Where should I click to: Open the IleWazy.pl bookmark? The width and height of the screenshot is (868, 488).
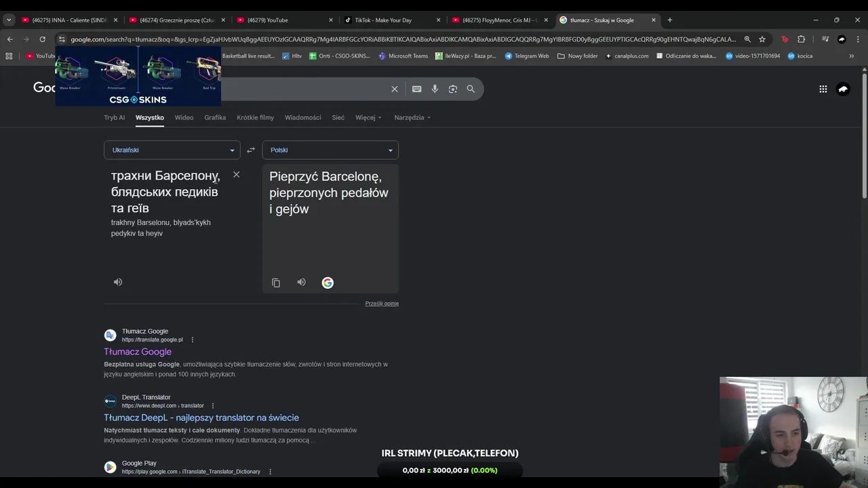(466, 56)
